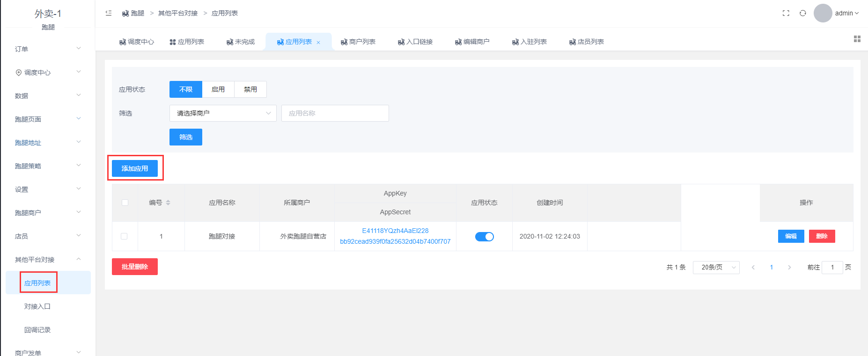Focus the 应用名称 input field
The height and width of the screenshot is (356, 868).
(x=335, y=113)
